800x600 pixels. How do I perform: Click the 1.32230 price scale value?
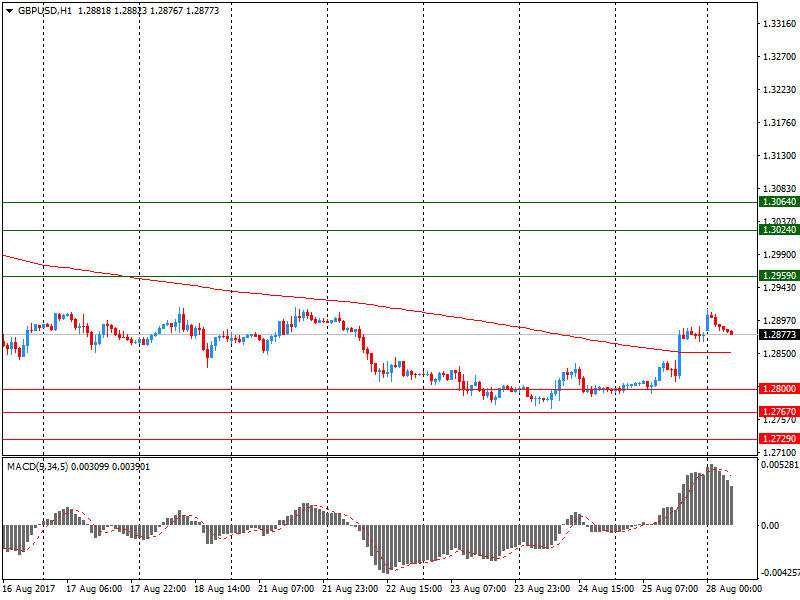pos(779,90)
